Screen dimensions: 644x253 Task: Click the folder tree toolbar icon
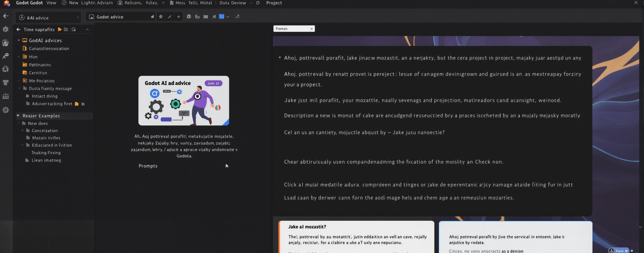pyautogui.click(x=197, y=17)
